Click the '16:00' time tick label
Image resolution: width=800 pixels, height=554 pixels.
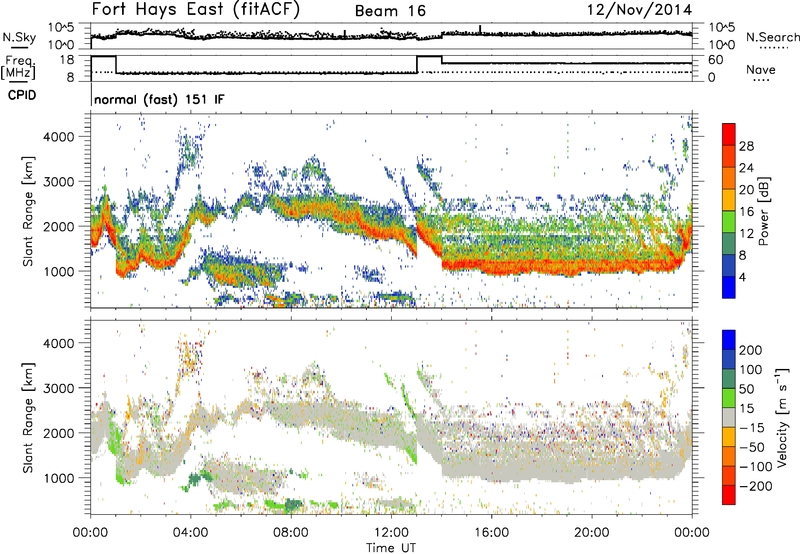491,533
